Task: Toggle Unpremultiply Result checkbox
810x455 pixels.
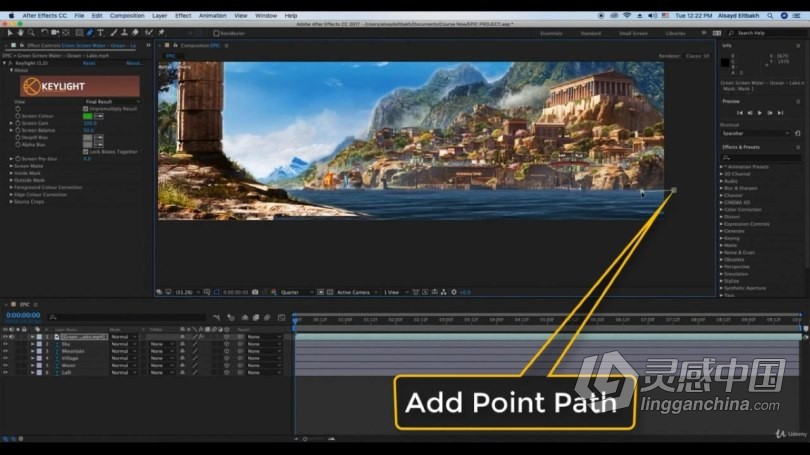Action: point(86,109)
